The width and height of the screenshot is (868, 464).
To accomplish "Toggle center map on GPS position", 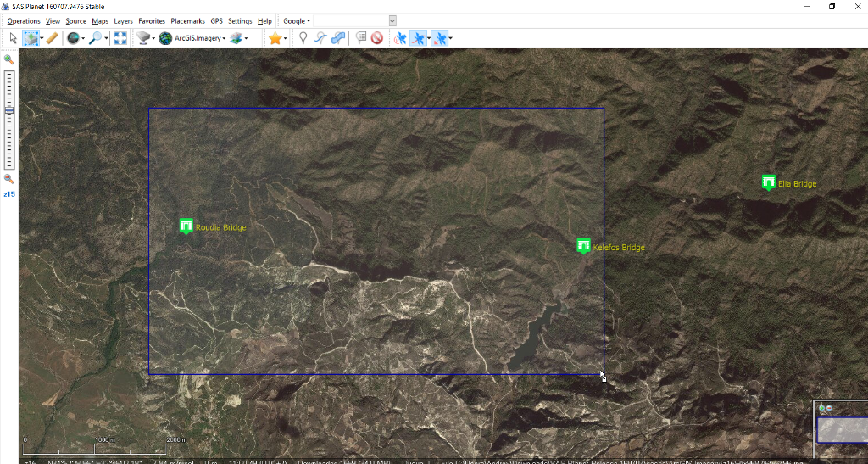I will [441, 38].
